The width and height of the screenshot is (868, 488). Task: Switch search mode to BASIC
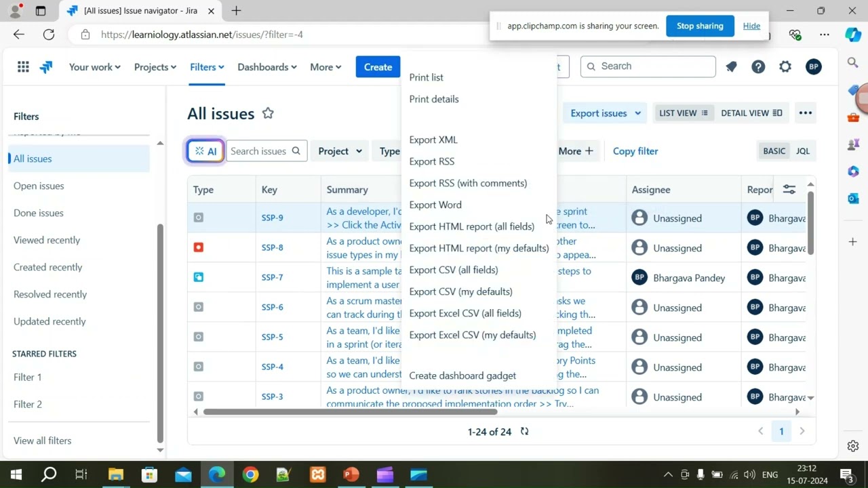tap(774, 151)
